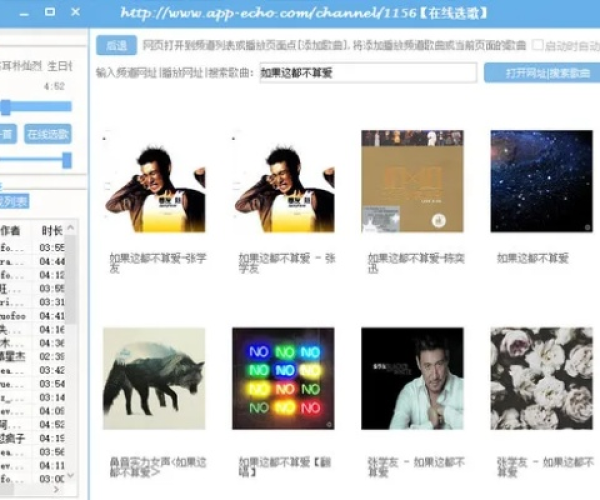
Task: Click the playlist scroll up arrow
Action: [71, 228]
